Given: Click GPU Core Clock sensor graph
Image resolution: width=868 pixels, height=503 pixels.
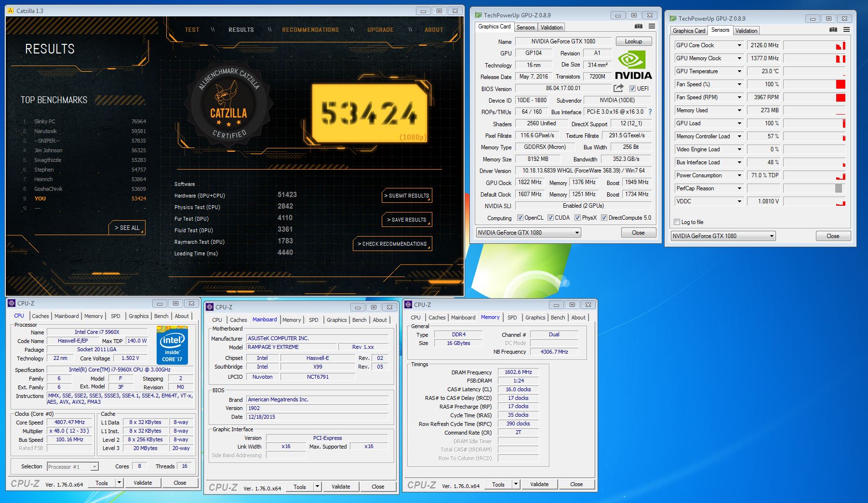Looking at the screenshot, I should pyautogui.click(x=815, y=45).
